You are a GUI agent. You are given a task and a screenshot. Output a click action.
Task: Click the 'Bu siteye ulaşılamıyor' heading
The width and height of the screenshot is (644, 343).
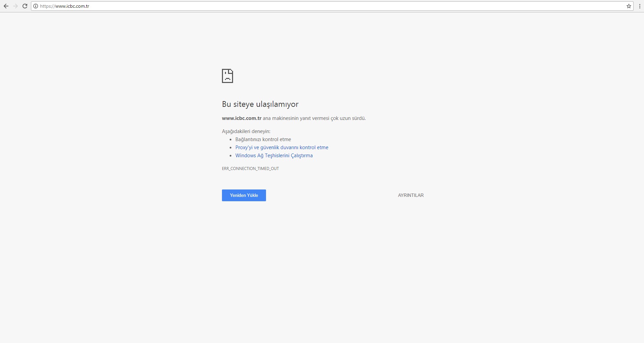[x=260, y=104]
